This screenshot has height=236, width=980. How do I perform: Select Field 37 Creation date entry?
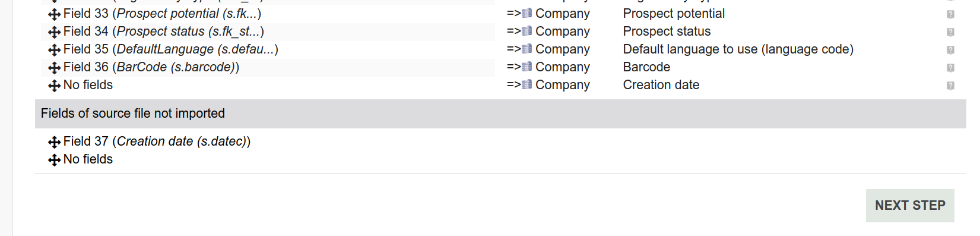pos(157,141)
